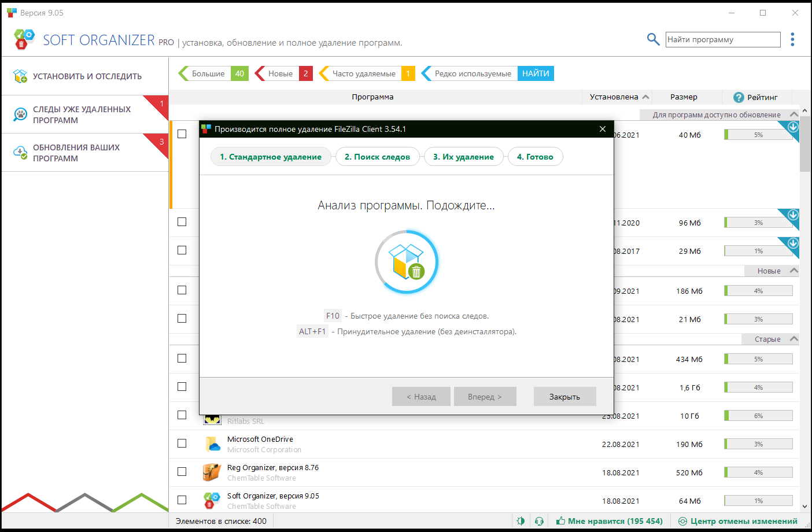Viewport: 812px width, 532px height.
Task: Tick the checkbox on the 186 МБ row
Action: tap(182, 290)
